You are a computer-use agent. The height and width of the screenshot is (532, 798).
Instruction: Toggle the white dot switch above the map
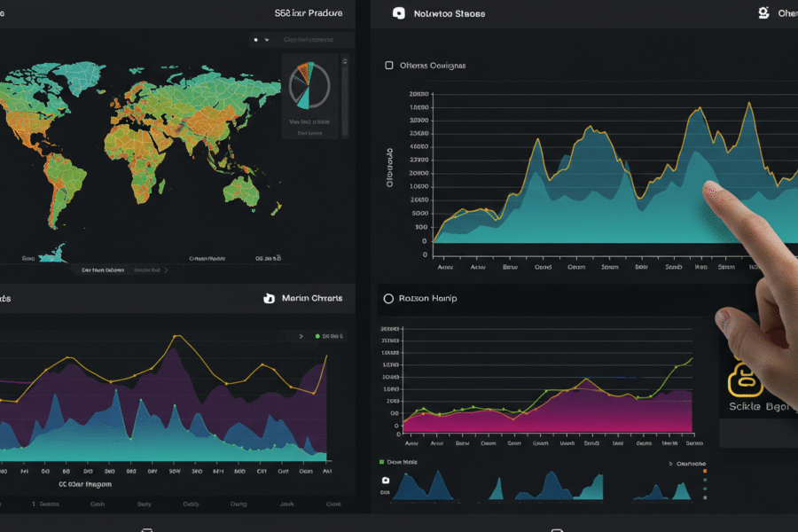click(256, 40)
